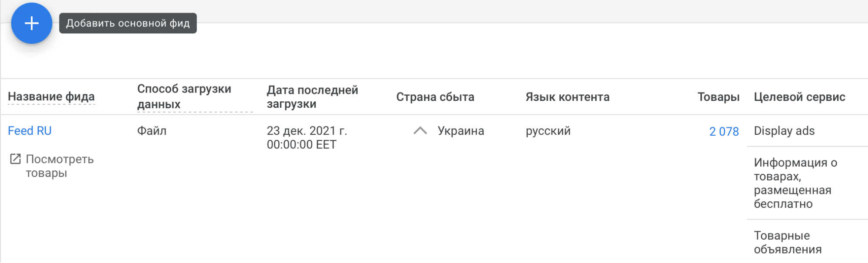This screenshot has height=263, width=868.
Task: Collapse the Украина country row chevron
Action: pyautogui.click(x=420, y=131)
